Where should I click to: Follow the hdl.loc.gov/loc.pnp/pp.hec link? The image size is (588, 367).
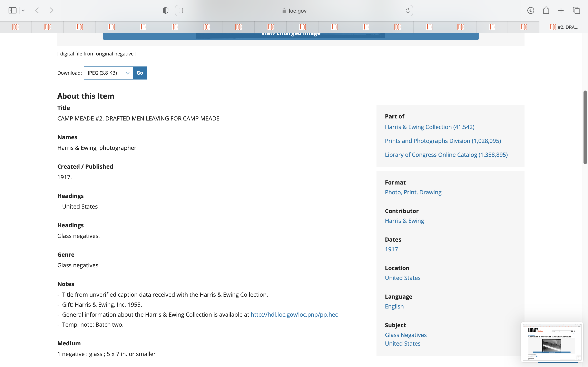tap(294, 315)
